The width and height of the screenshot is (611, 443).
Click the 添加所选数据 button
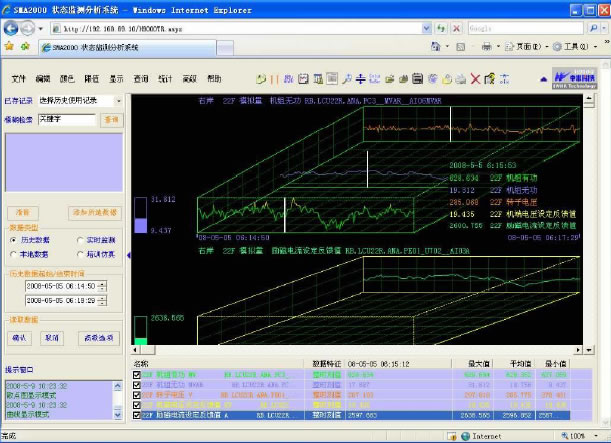pos(95,213)
